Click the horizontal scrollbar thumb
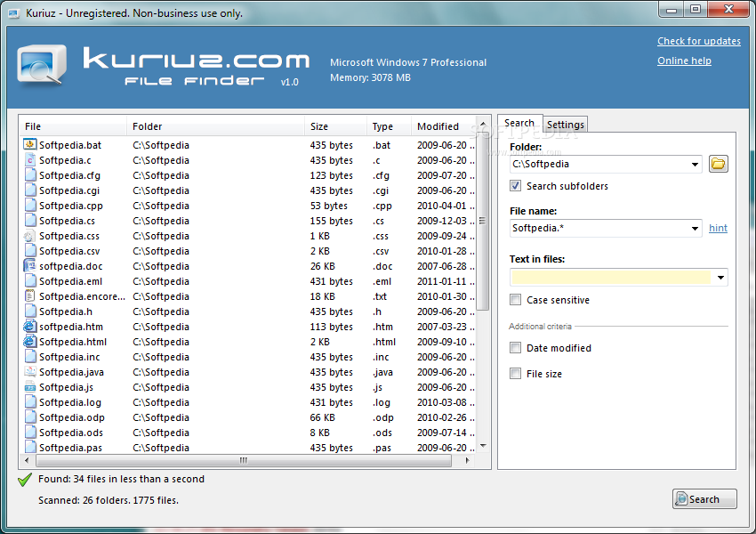Viewport: 756px width, 534px height. [244, 461]
